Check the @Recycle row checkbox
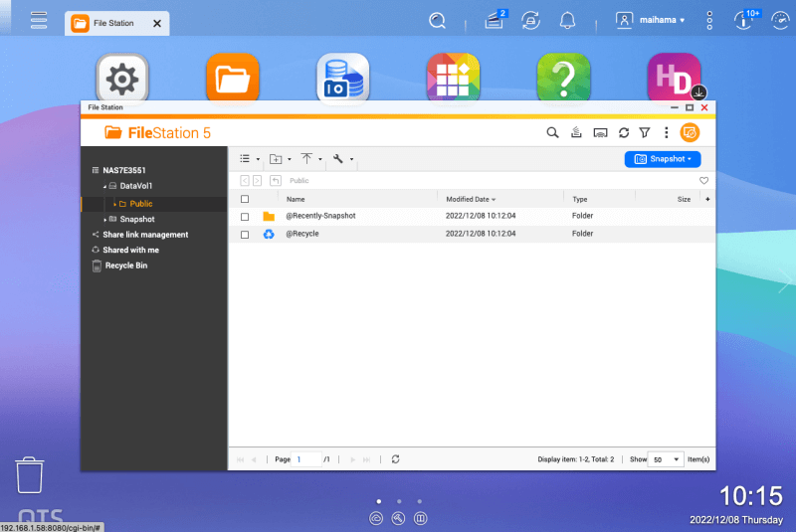 (x=245, y=235)
